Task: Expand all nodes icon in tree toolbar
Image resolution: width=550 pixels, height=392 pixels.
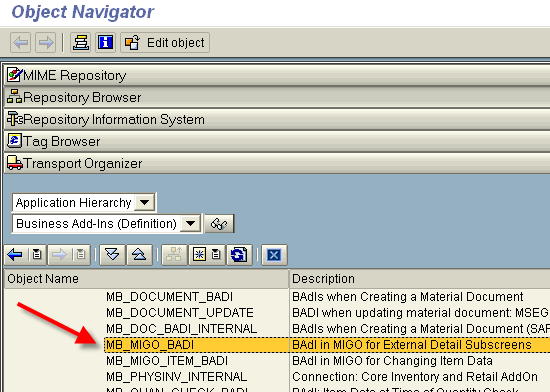Action: (112, 255)
